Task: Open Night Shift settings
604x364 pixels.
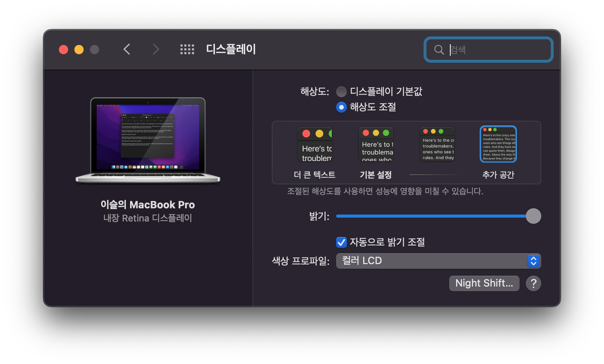Action: click(x=484, y=283)
